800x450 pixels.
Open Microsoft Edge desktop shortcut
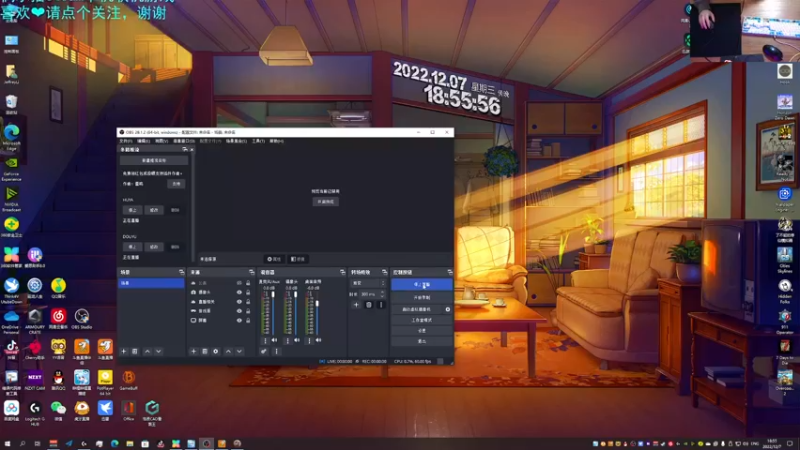[x=11, y=137]
